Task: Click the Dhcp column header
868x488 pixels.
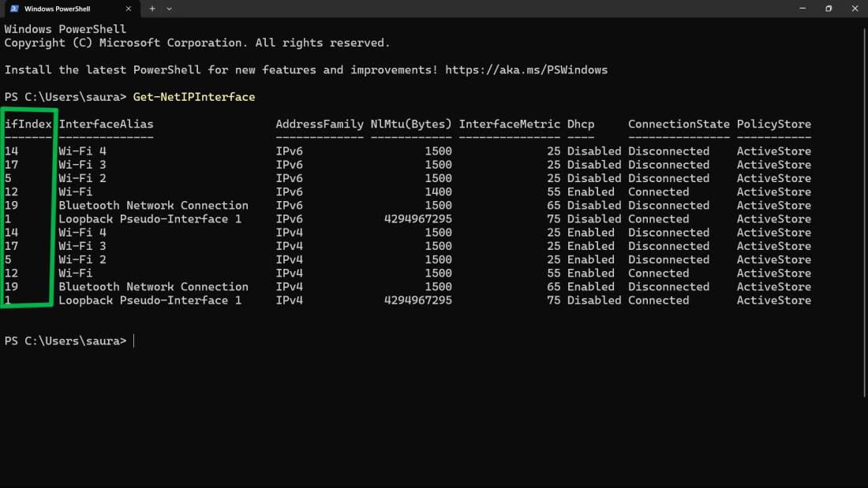Action: pos(580,124)
